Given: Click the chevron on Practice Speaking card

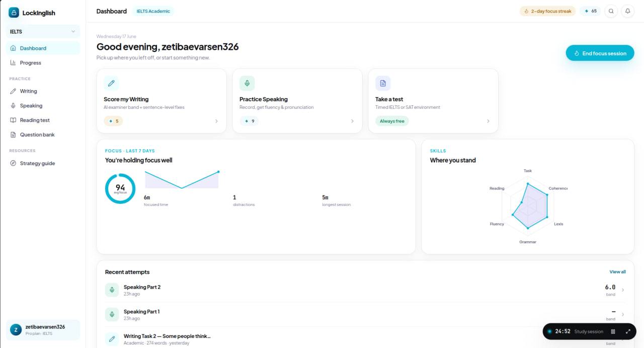Looking at the screenshot, I should [x=352, y=121].
